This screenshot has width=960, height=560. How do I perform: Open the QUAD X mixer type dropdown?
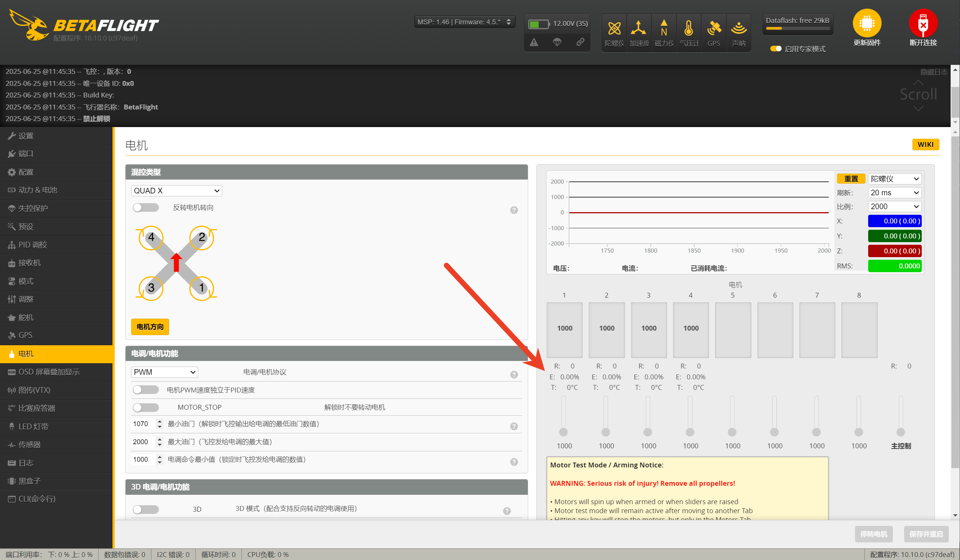tap(177, 191)
